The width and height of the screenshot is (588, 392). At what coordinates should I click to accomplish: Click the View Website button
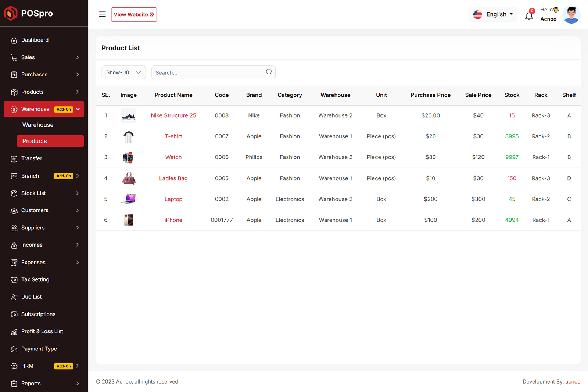click(x=134, y=14)
